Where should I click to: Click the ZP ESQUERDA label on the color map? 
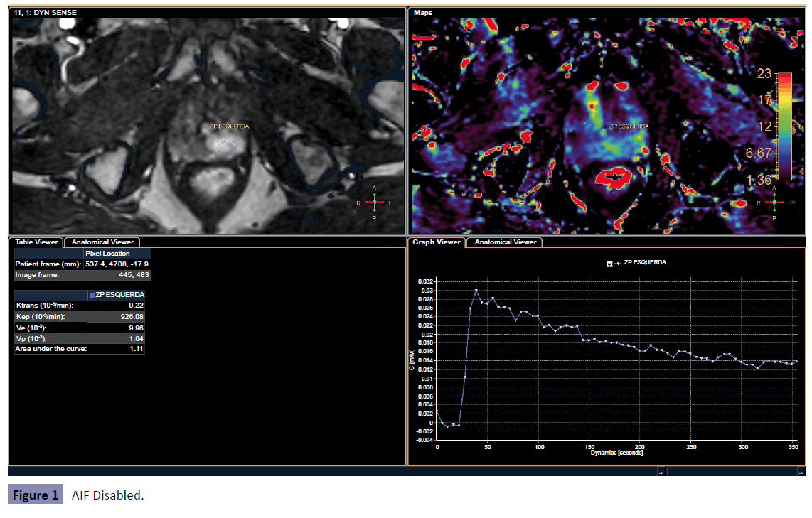(629, 126)
